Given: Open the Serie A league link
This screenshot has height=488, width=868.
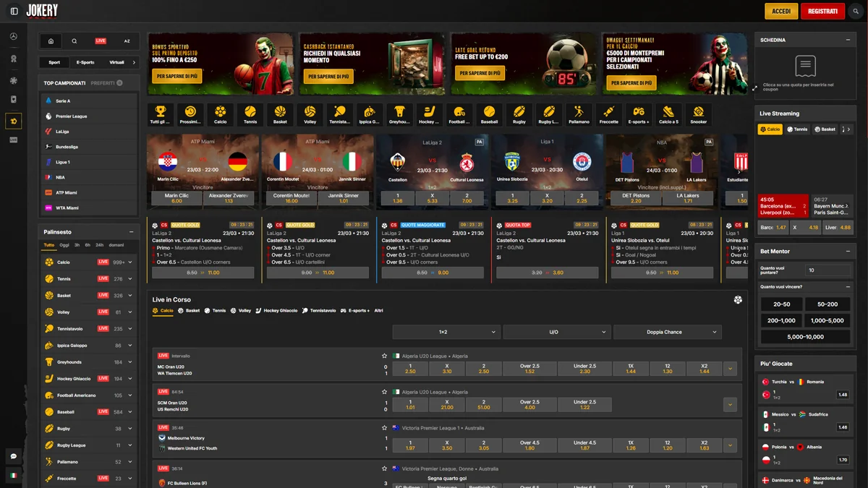Looking at the screenshot, I should (90, 101).
